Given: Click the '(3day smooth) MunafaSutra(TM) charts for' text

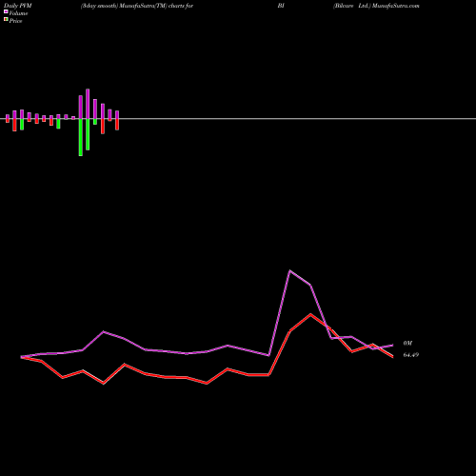Looking at the screenshot, I should [137, 6].
